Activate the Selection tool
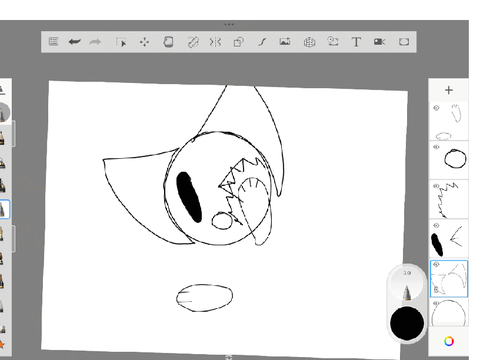This screenshot has width=480, height=360. pyautogui.click(x=121, y=42)
